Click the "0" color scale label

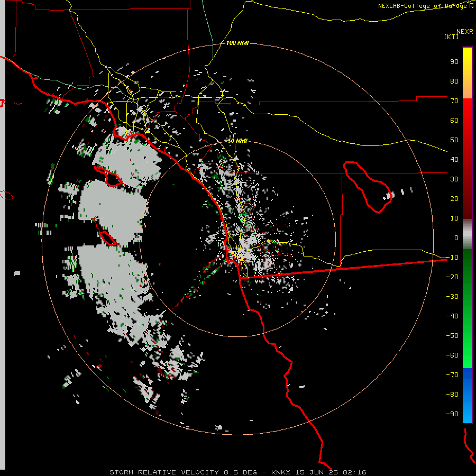456,237
